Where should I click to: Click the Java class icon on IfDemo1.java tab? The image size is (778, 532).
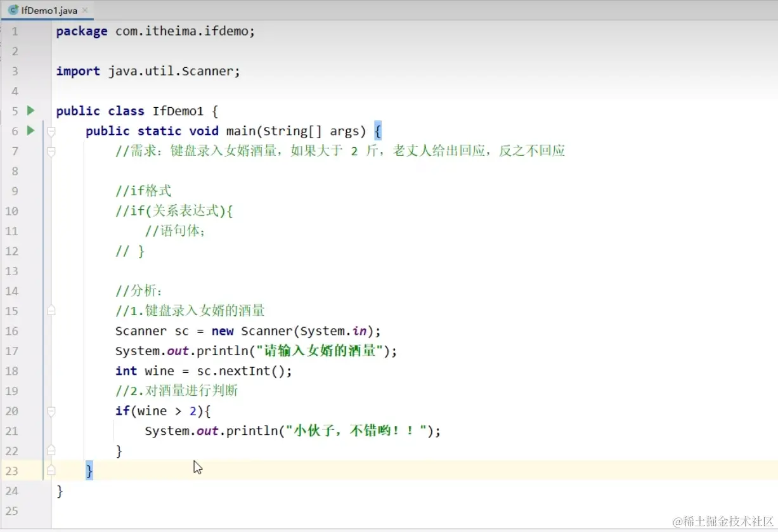tap(13, 10)
